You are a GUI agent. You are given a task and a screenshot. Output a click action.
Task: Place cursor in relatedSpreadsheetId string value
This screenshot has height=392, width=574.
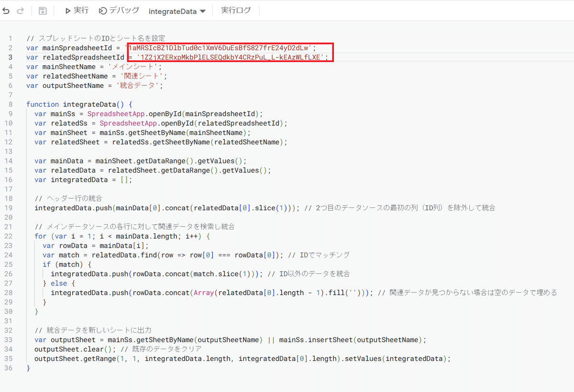[x=232, y=57]
